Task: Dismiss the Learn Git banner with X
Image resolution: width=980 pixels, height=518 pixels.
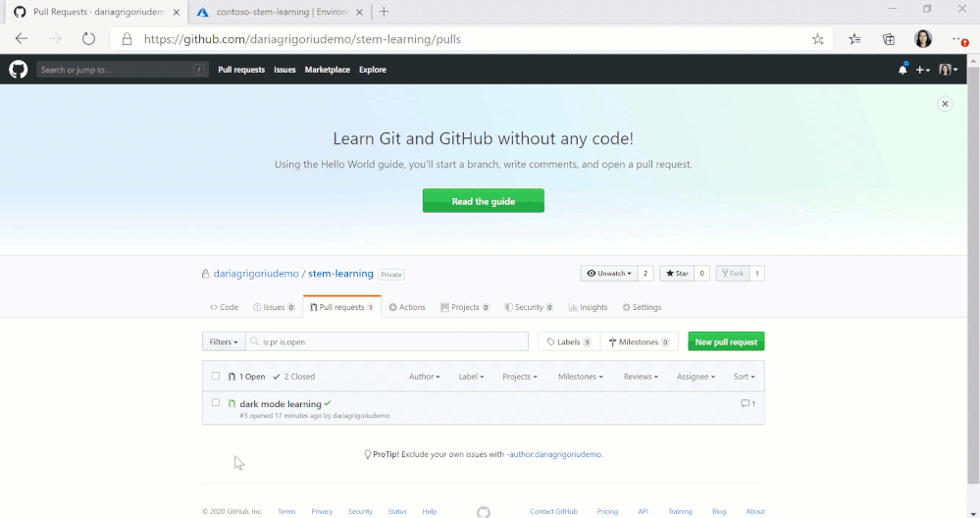Action: pyautogui.click(x=945, y=104)
